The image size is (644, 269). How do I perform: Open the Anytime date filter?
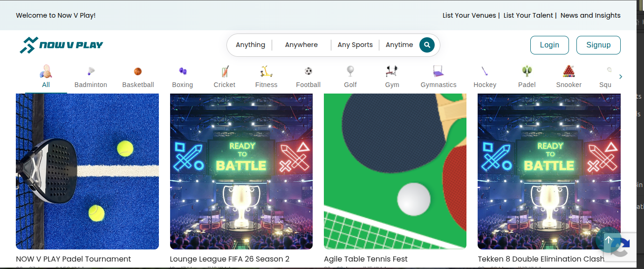click(399, 45)
